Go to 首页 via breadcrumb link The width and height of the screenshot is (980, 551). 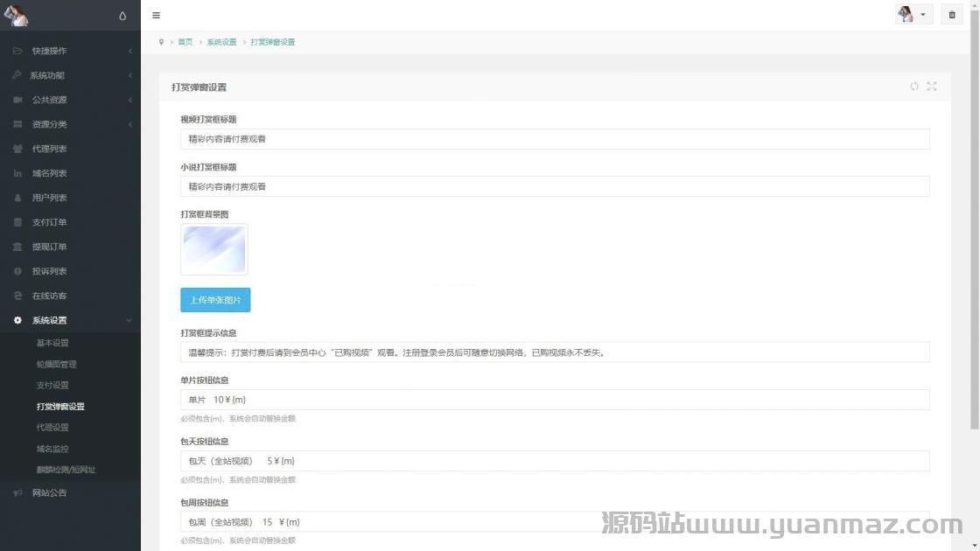pyautogui.click(x=185, y=42)
